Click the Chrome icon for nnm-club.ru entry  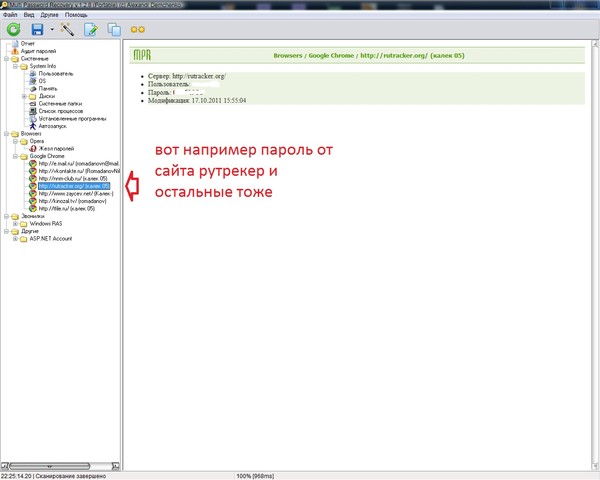(x=33, y=178)
